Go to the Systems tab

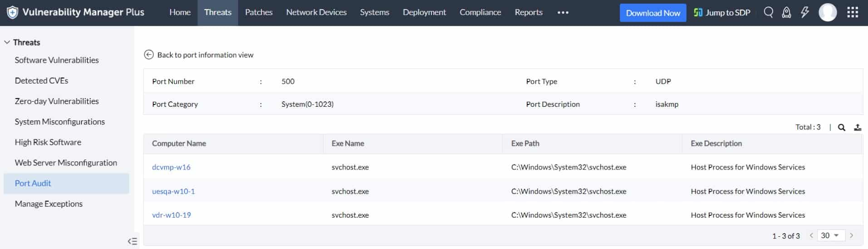coord(375,12)
